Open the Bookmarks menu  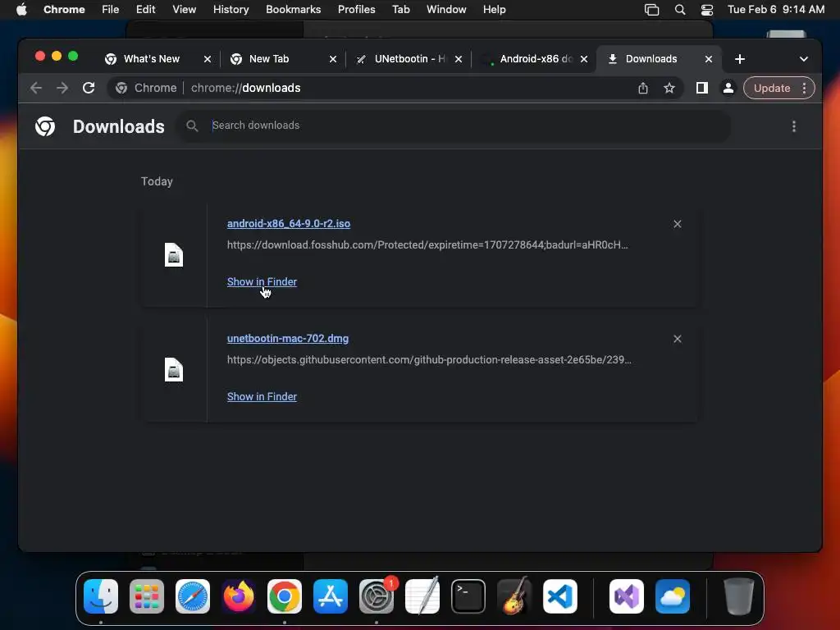click(293, 9)
